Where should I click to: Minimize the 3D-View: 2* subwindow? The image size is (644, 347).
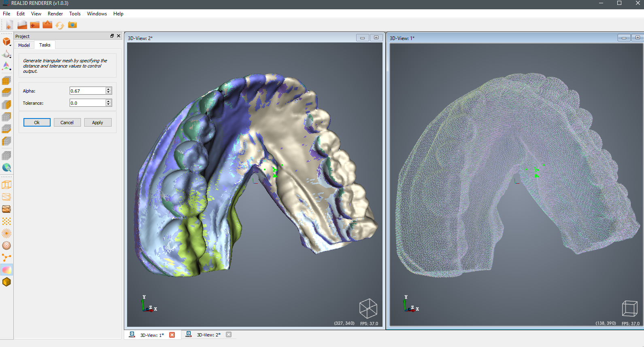click(x=363, y=38)
